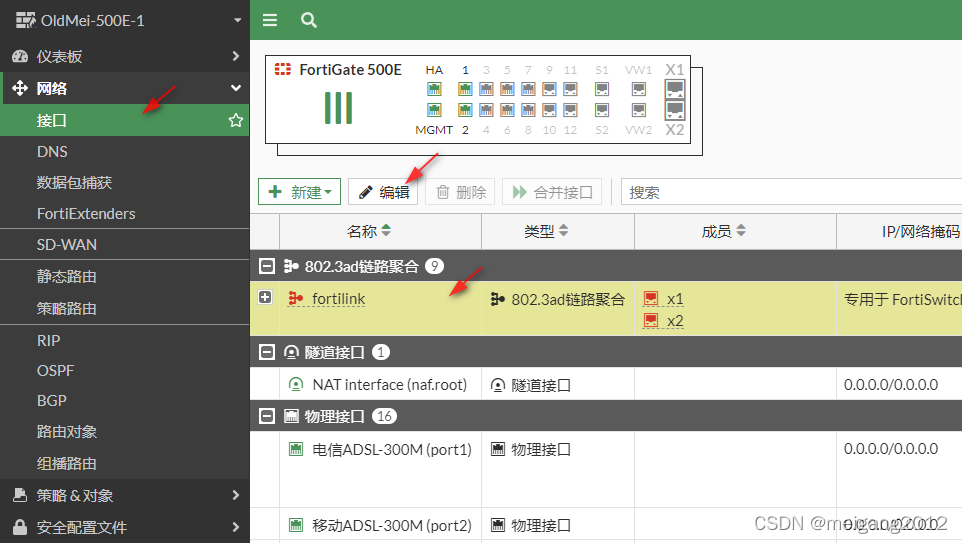Click IP/网络掩码 column header
The width and height of the screenshot is (962, 543).
pyautogui.click(x=899, y=231)
